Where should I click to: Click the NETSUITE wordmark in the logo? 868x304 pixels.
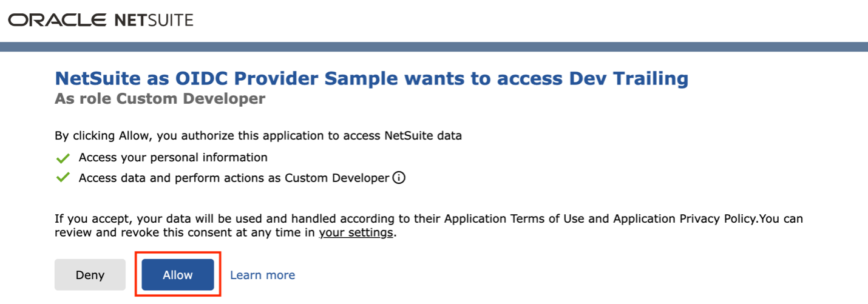click(x=154, y=20)
